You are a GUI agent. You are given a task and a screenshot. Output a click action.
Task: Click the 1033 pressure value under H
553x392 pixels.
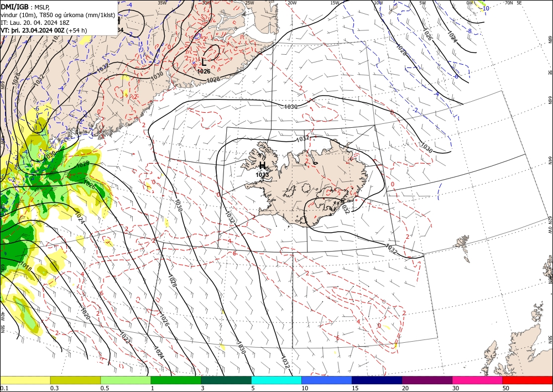pos(262,175)
